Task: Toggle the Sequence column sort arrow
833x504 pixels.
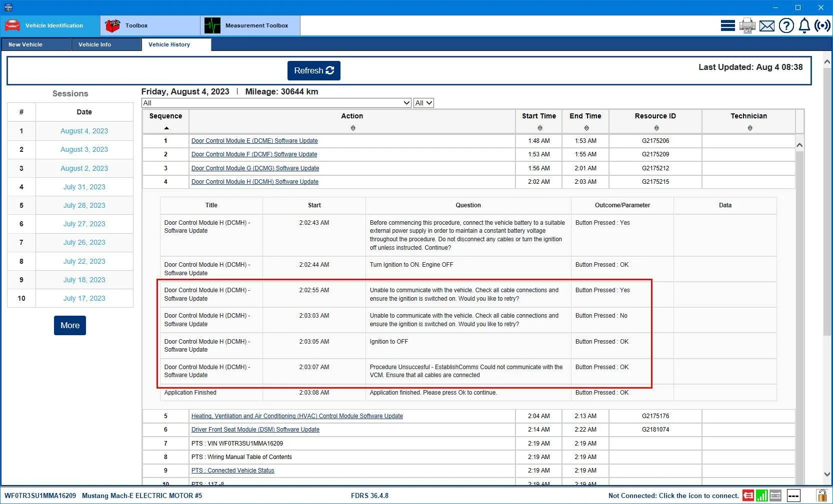Action: click(x=166, y=128)
